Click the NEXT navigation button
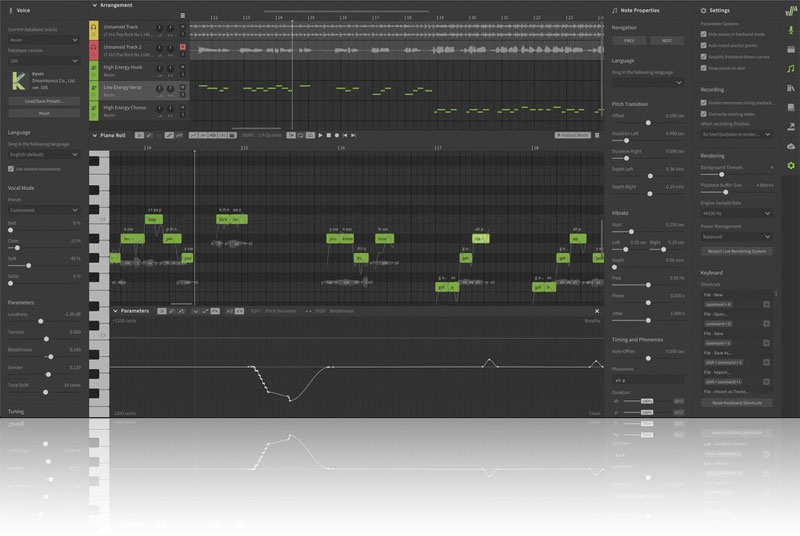 [667, 41]
